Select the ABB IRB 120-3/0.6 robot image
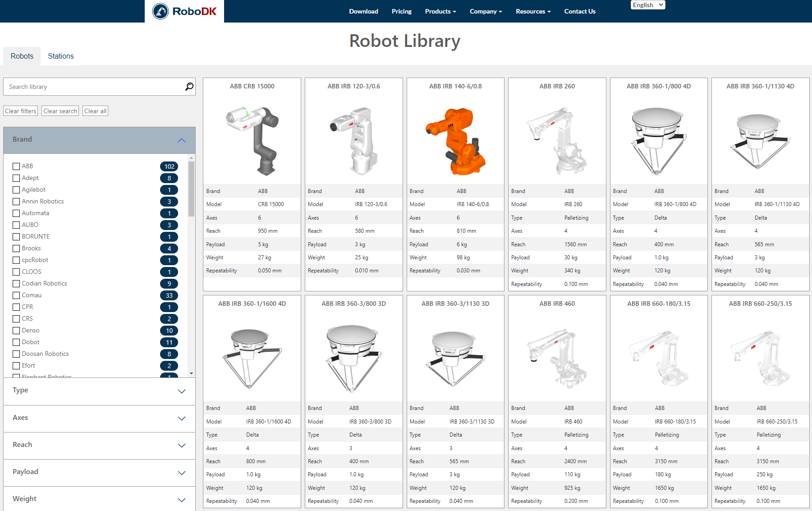 [354, 141]
